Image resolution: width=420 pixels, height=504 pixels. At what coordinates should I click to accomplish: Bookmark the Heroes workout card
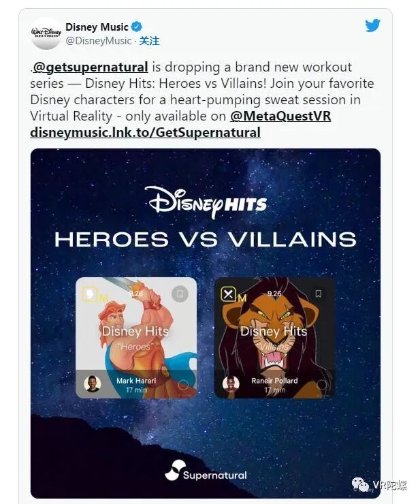click(x=180, y=294)
